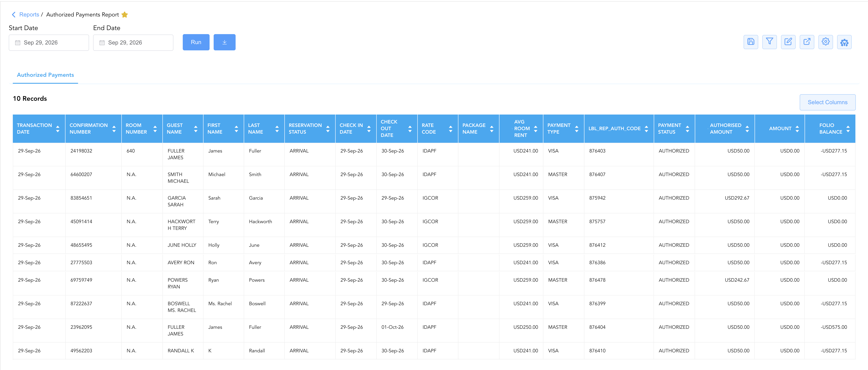Sort by Payment Type column arrows
868x370 pixels.
coord(576,129)
